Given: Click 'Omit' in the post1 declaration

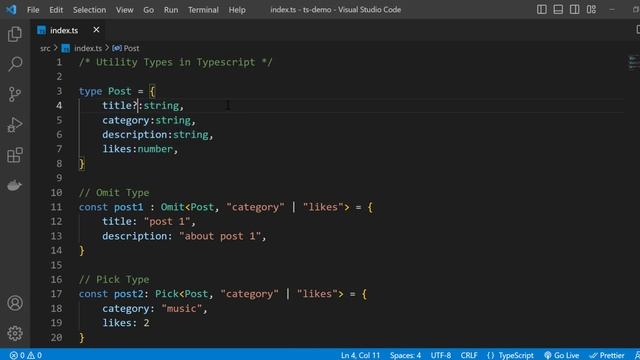Looking at the screenshot, I should point(173,207).
